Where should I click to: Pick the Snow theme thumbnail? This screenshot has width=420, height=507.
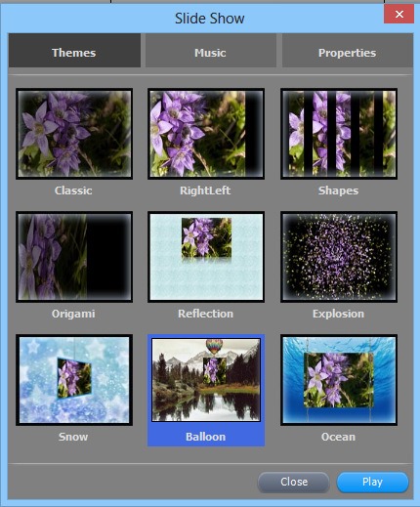click(x=74, y=380)
